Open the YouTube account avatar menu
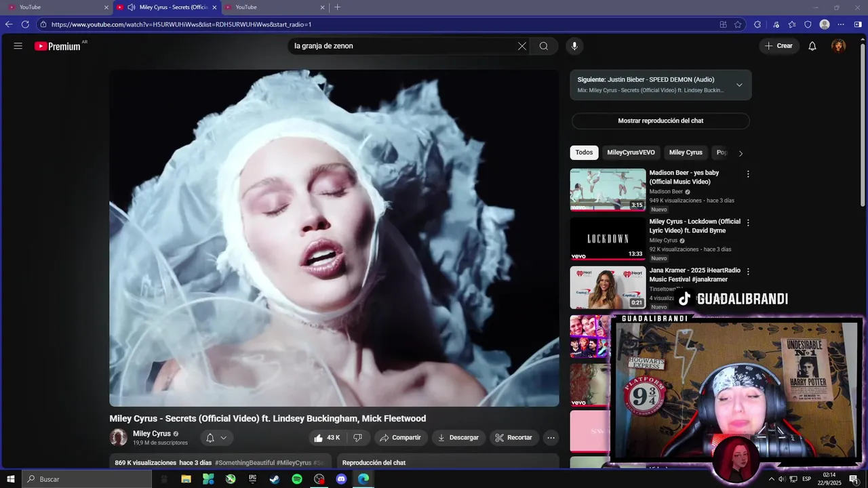The width and height of the screenshot is (868, 488). click(839, 46)
